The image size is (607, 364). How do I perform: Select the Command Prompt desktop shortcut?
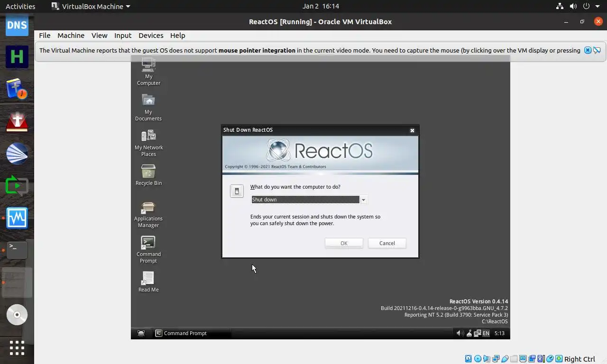[148, 250]
